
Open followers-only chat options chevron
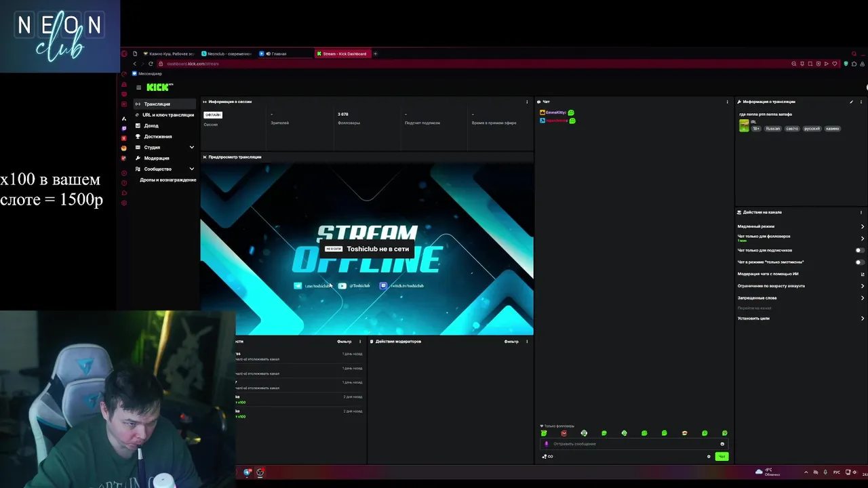click(x=863, y=239)
